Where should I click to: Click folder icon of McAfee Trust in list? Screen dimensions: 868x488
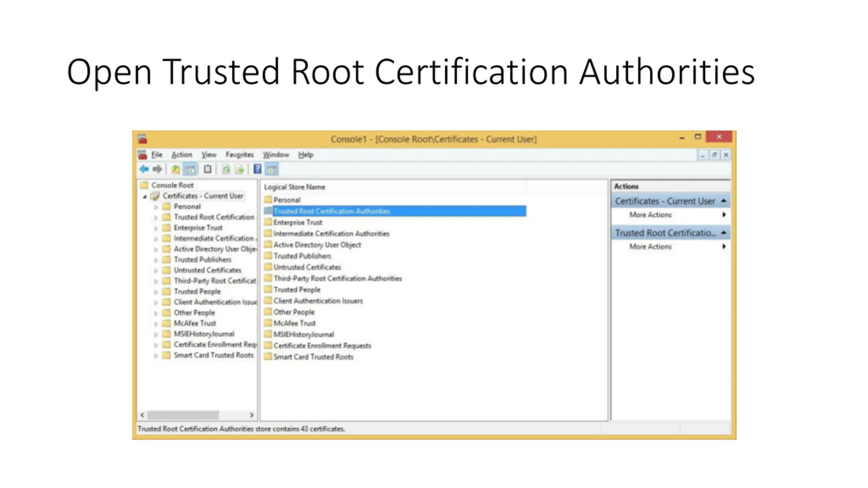point(268,323)
